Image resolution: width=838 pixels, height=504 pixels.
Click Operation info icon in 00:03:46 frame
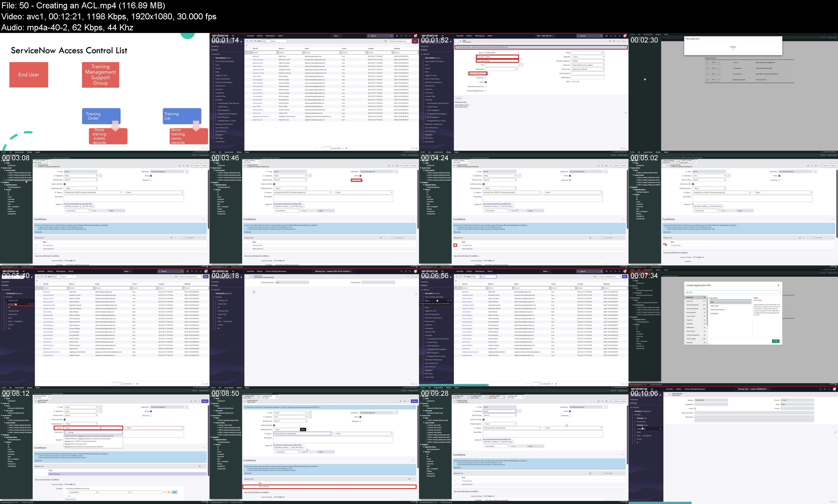pyautogui.click(x=310, y=176)
